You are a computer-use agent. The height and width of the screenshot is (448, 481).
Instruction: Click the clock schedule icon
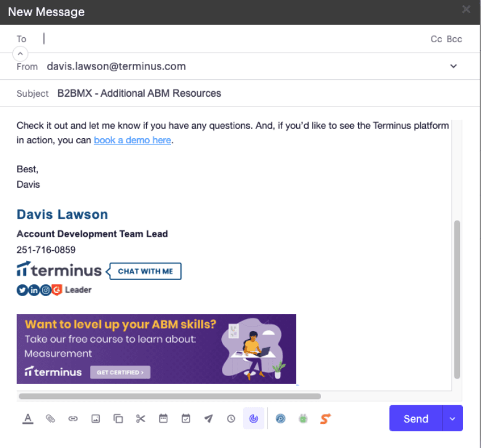click(x=231, y=419)
